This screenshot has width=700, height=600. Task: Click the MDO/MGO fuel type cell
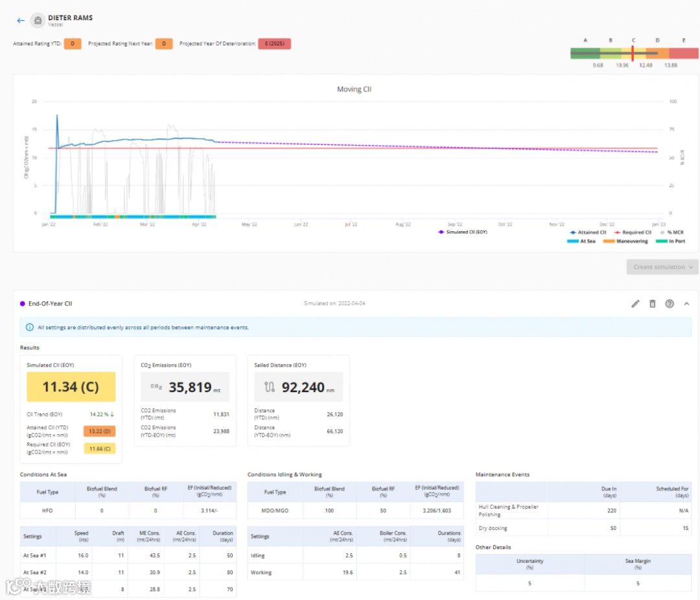click(x=275, y=511)
